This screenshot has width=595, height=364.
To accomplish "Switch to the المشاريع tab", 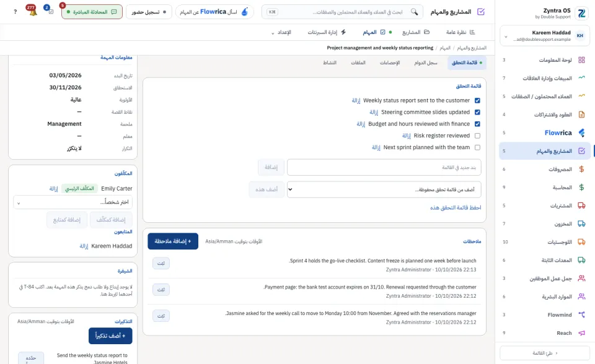I will [416, 32].
